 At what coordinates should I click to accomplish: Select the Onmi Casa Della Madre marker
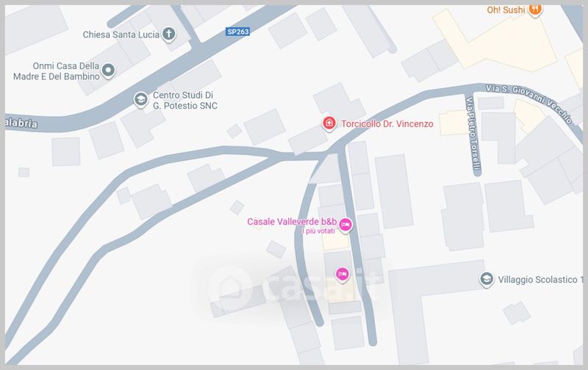pos(108,70)
